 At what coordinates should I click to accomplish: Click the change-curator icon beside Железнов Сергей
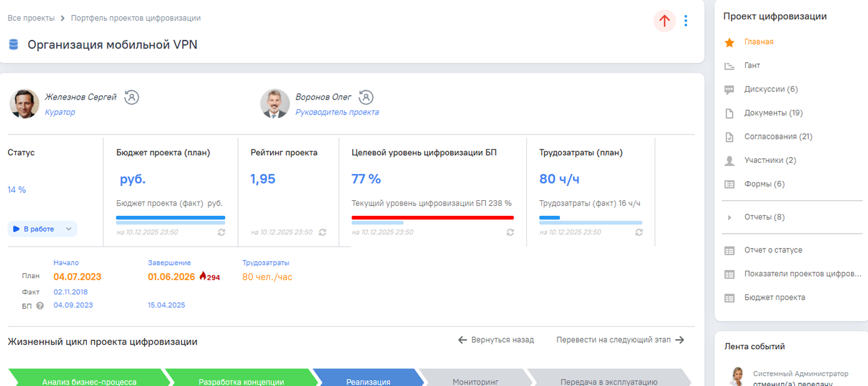131,97
